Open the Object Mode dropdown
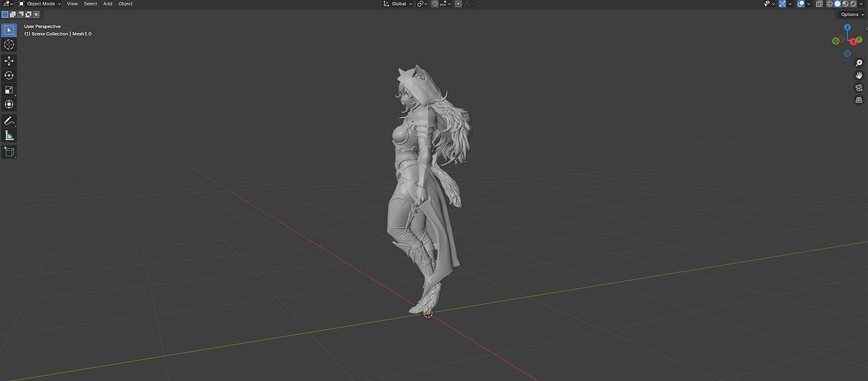This screenshot has height=381, width=868. click(40, 3)
